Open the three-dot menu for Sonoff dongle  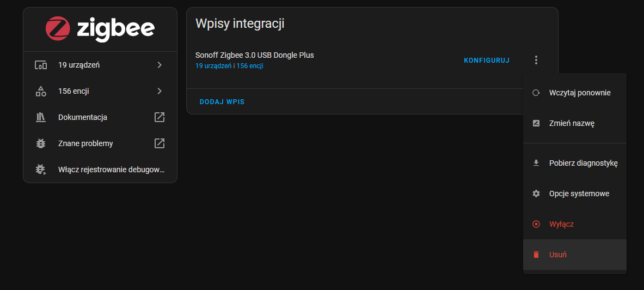[536, 60]
